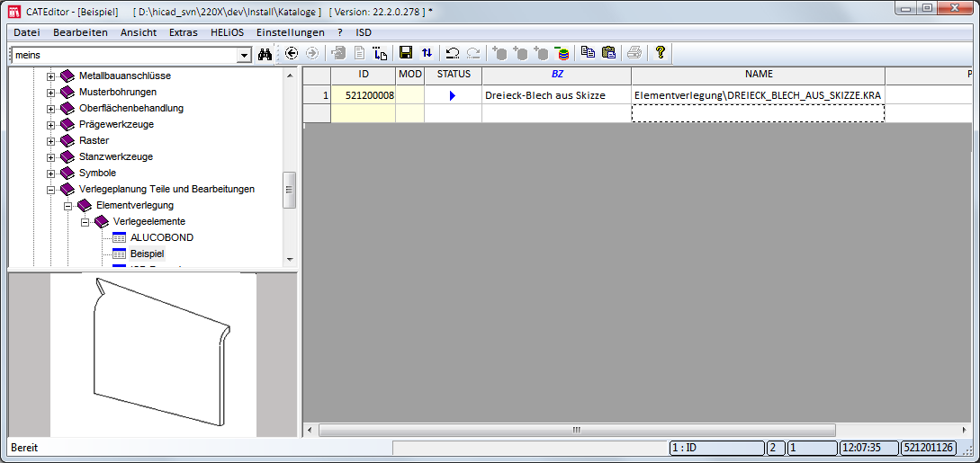Click the book icon beside Raster
Screen dimensions: 980x463
click(x=67, y=141)
